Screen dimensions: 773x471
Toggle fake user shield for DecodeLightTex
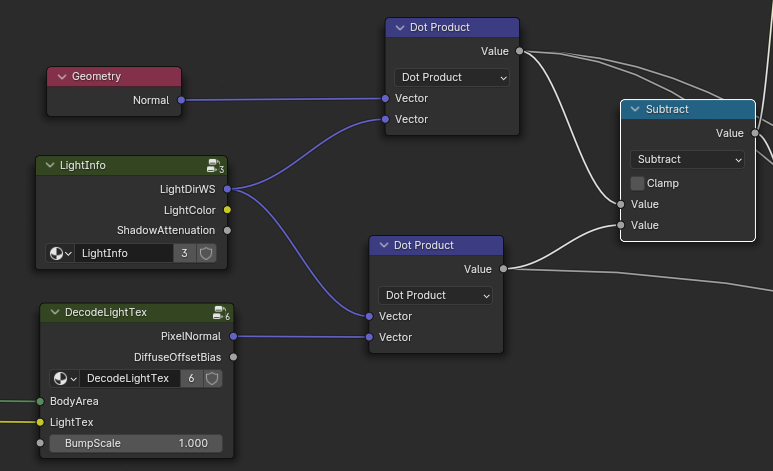211,378
